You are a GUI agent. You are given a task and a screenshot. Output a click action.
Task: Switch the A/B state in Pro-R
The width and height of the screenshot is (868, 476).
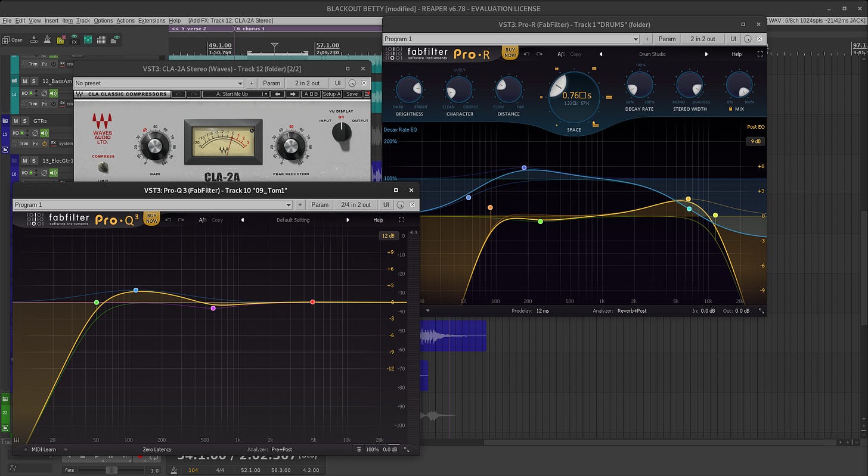[561, 54]
